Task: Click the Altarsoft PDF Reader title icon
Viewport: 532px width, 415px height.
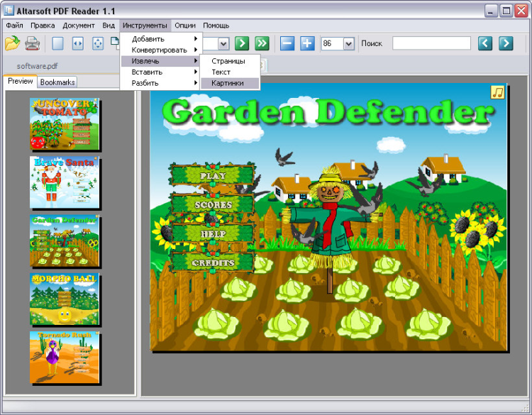Action: click(x=9, y=11)
